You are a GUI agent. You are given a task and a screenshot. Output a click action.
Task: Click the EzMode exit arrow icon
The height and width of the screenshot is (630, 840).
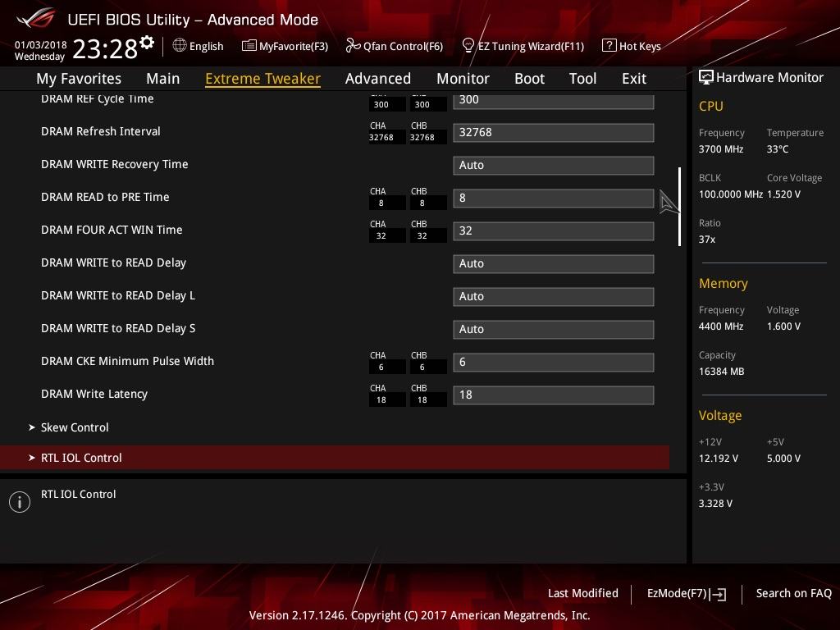[719, 594]
